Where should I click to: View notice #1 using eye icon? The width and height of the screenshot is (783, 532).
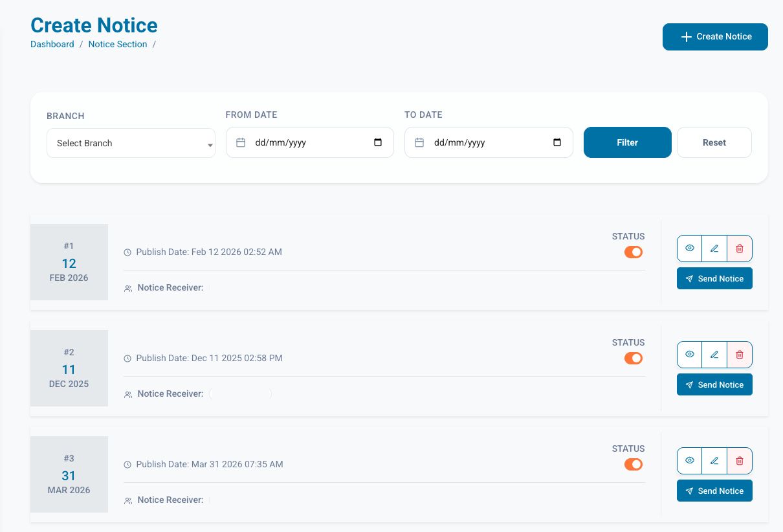(690, 248)
